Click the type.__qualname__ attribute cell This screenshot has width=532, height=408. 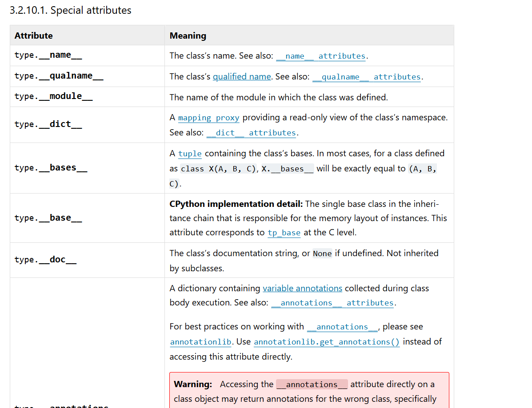pyautogui.click(x=59, y=76)
